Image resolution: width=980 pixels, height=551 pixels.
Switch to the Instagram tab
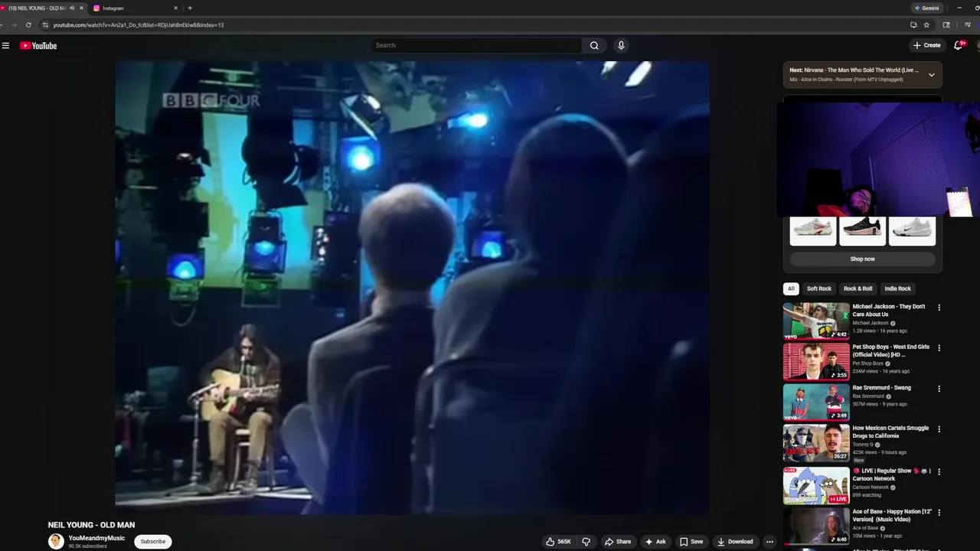coord(134,8)
